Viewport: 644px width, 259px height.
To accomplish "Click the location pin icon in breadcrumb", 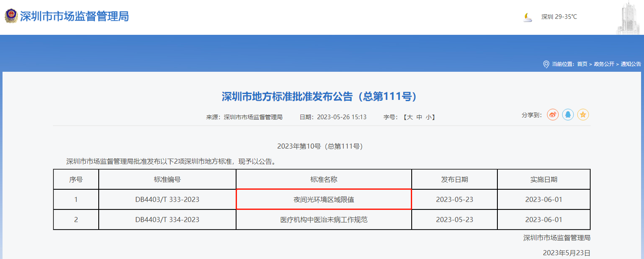I will coord(546,64).
